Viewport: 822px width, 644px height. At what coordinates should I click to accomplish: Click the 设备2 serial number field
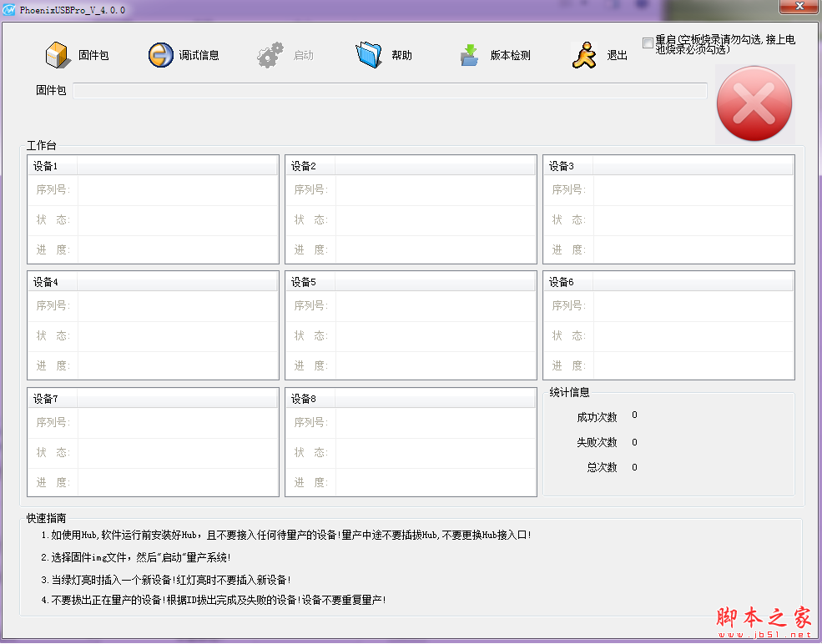[x=435, y=190]
